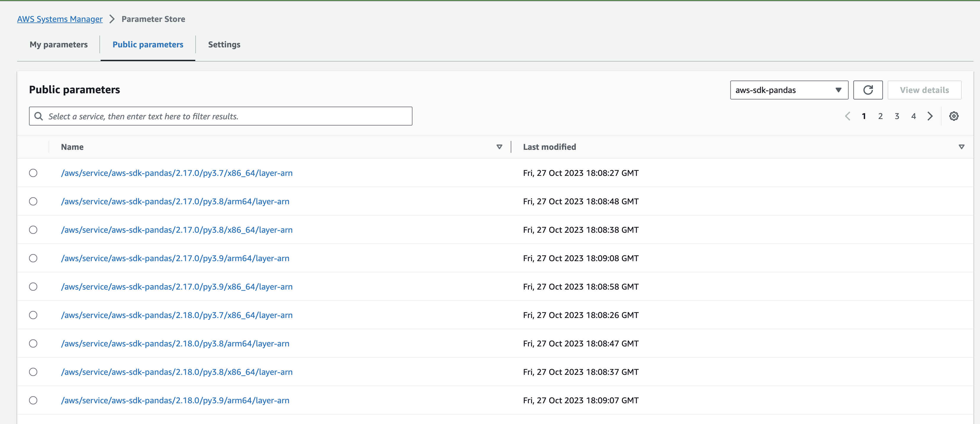This screenshot has width=980, height=424.
Task: Go to previous page arrow
Action: pyautogui.click(x=848, y=116)
